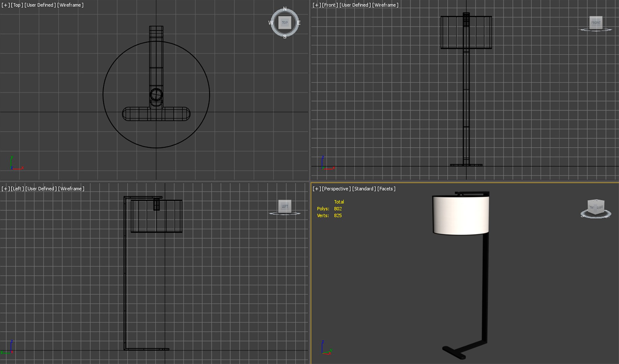Click the TOP face of the Top viewport ViewCube

285,23
